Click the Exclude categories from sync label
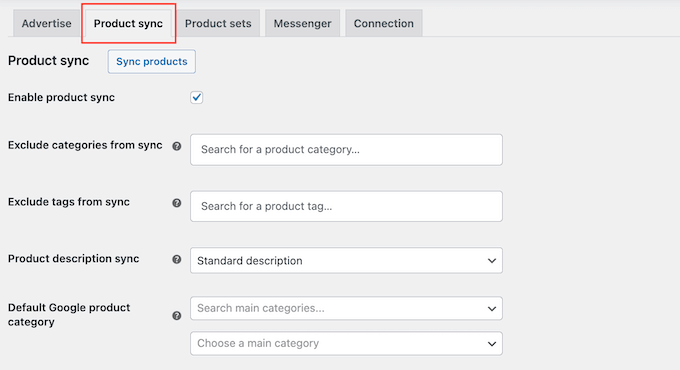Viewport: 680px width, 370px height. click(x=85, y=145)
